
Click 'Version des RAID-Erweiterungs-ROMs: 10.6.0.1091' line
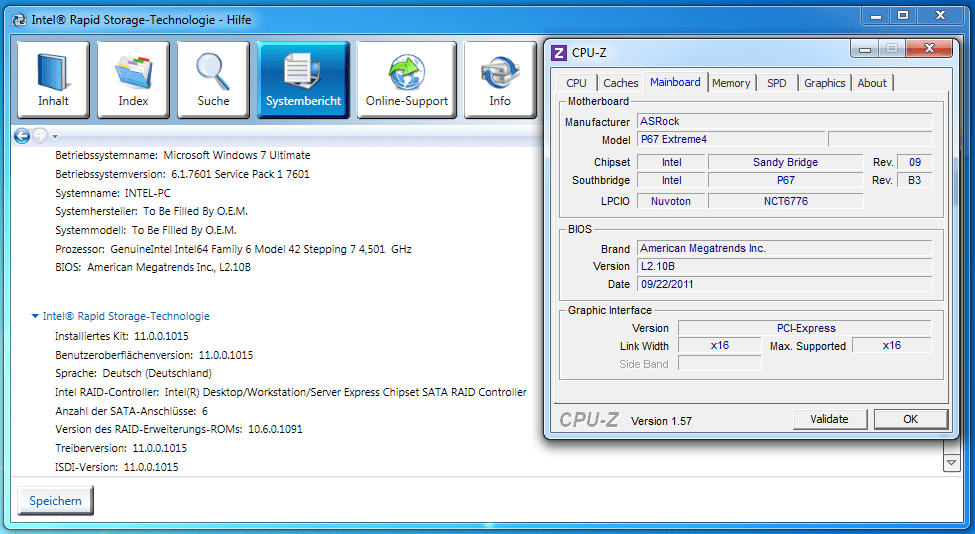[x=179, y=429]
